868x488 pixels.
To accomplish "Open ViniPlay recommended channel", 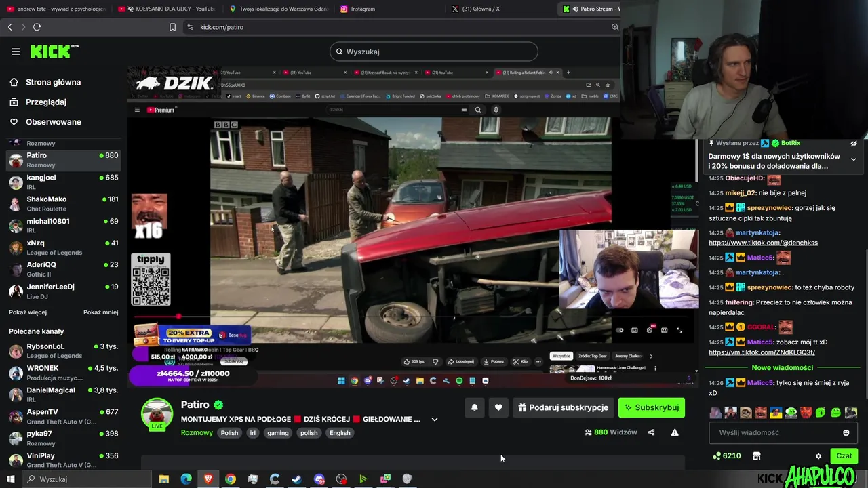I will pos(64,460).
